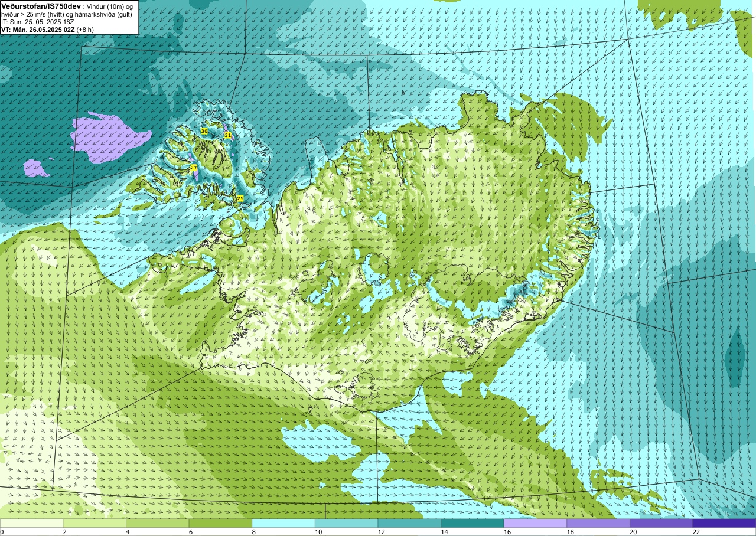Select the Veðurstofan/IS750dev title text
Screen dimensions: 756x536
point(40,5)
